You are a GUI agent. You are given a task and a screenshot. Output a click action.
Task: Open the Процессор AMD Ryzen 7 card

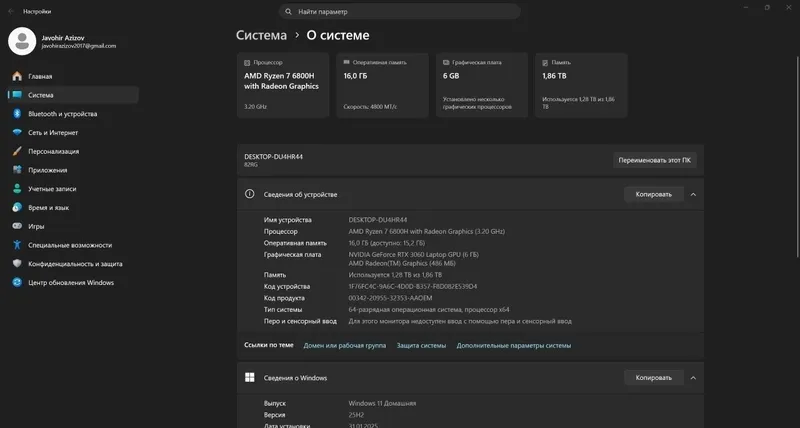click(x=283, y=85)
